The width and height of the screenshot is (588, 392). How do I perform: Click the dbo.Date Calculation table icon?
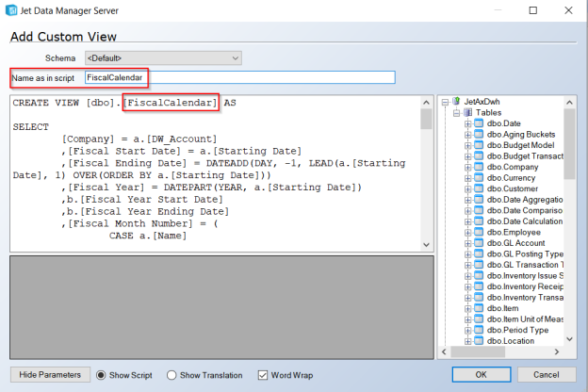(479, 221)
